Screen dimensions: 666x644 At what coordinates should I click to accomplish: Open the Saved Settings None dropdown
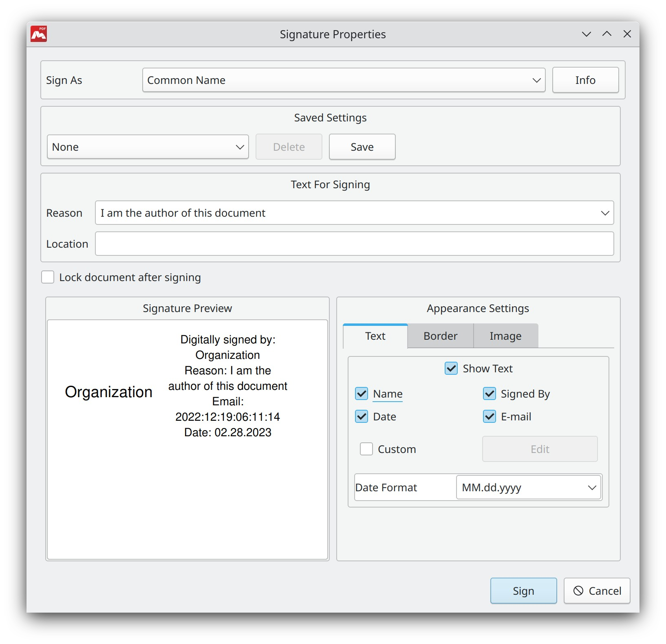click(148, 147)
